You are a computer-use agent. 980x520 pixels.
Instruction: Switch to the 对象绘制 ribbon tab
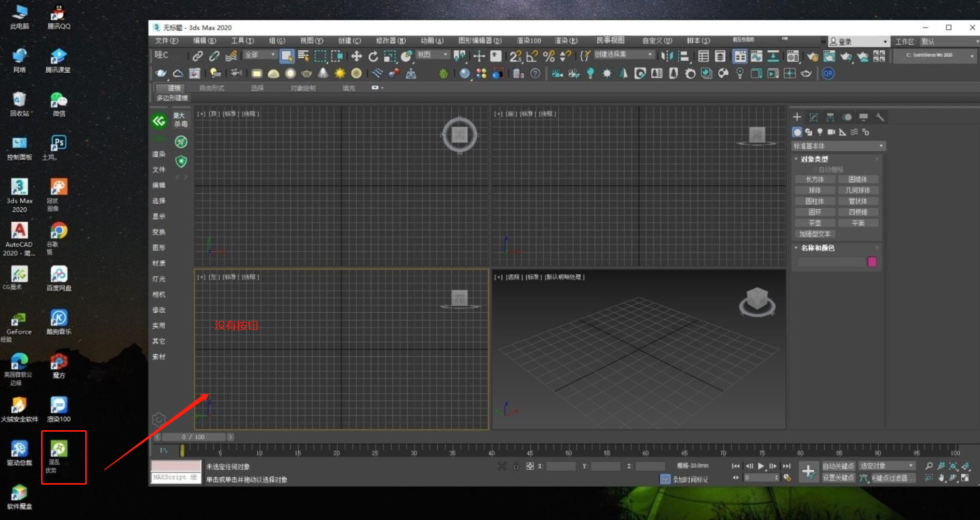303,88
